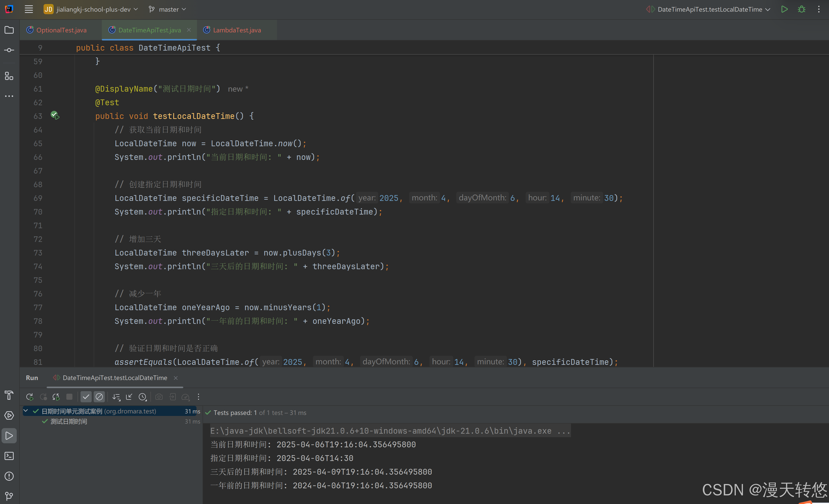Open the Services tool window
Viewport: 829px width, 504px height.
[x=9, y=416]
